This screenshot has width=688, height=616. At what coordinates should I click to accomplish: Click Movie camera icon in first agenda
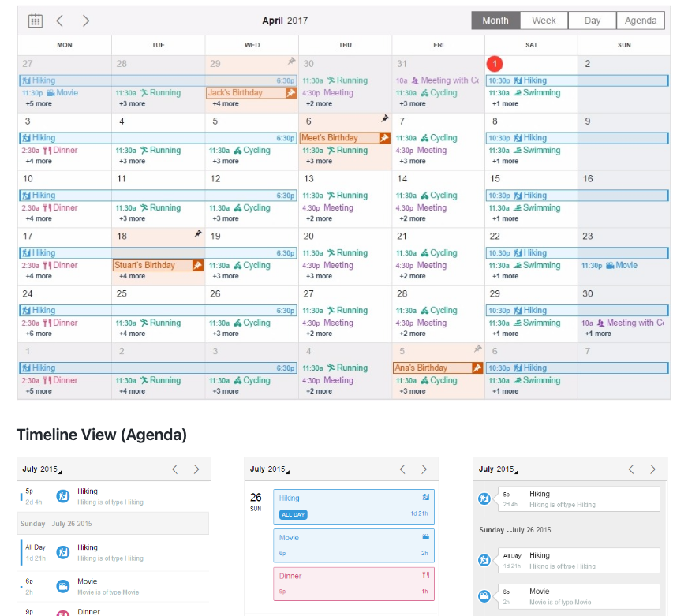tap(63, 586)
